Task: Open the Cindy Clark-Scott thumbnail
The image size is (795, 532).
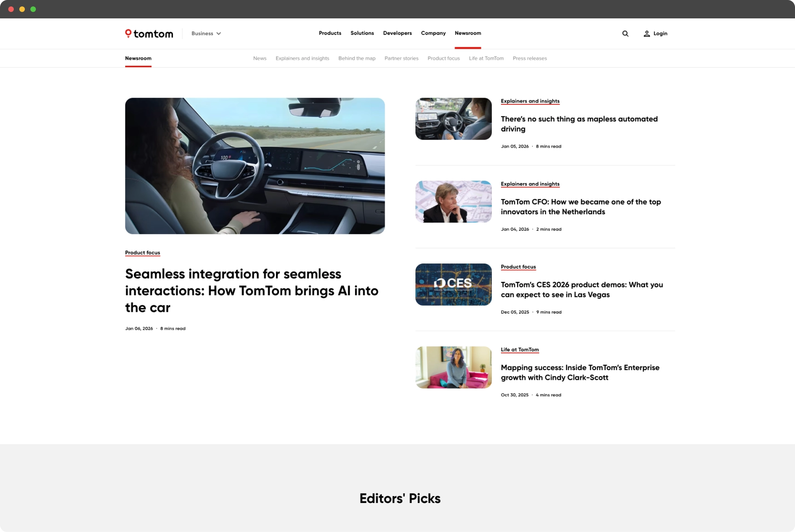Action: click(x=454, y=367)
